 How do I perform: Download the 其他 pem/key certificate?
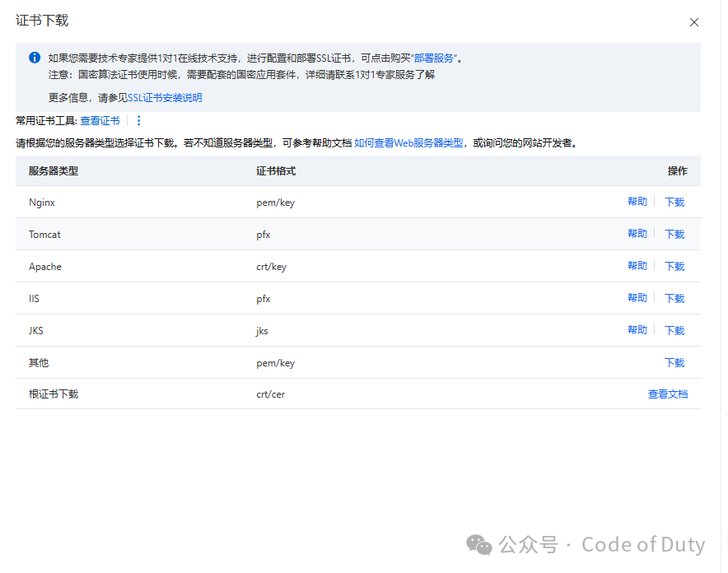(x=674, y=362)
